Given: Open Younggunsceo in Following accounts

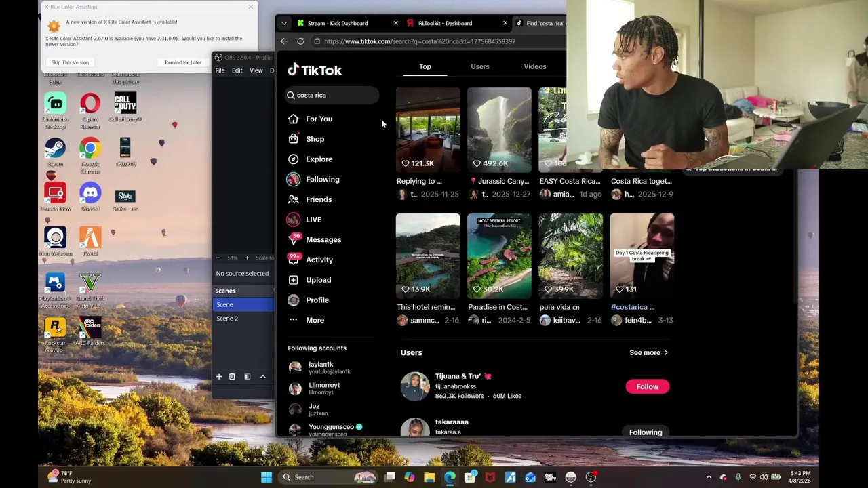Looking at the screenshot, I should [x=325, y=430].
